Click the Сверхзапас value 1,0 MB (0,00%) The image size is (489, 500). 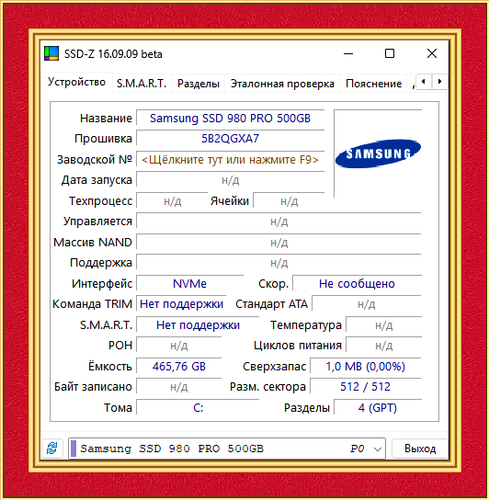(x=366, y=366)
